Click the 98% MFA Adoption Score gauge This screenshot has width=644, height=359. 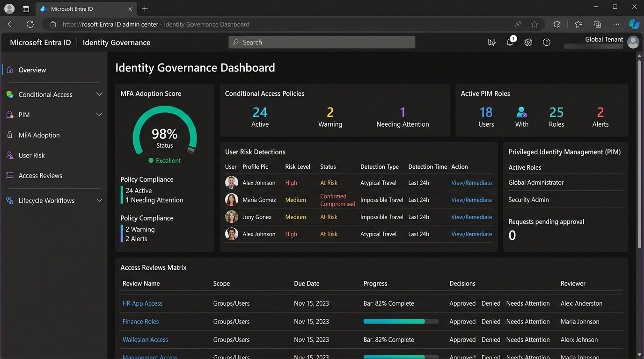point(165,131)
